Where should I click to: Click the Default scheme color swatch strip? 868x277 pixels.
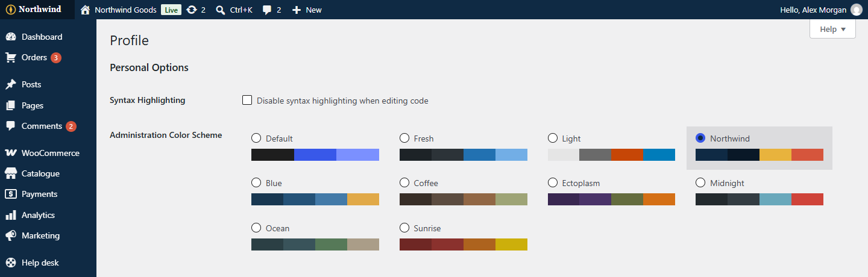tap(315, 155)
